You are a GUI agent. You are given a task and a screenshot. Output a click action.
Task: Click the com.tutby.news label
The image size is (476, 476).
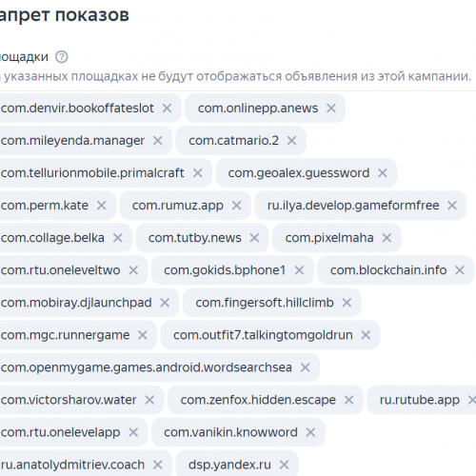pos(195,238)
